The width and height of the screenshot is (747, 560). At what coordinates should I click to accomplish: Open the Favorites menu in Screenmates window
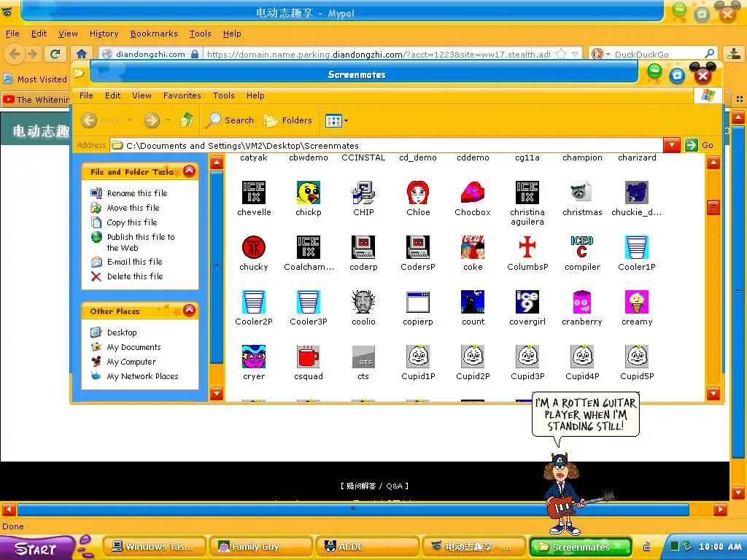tap(182, 96)
